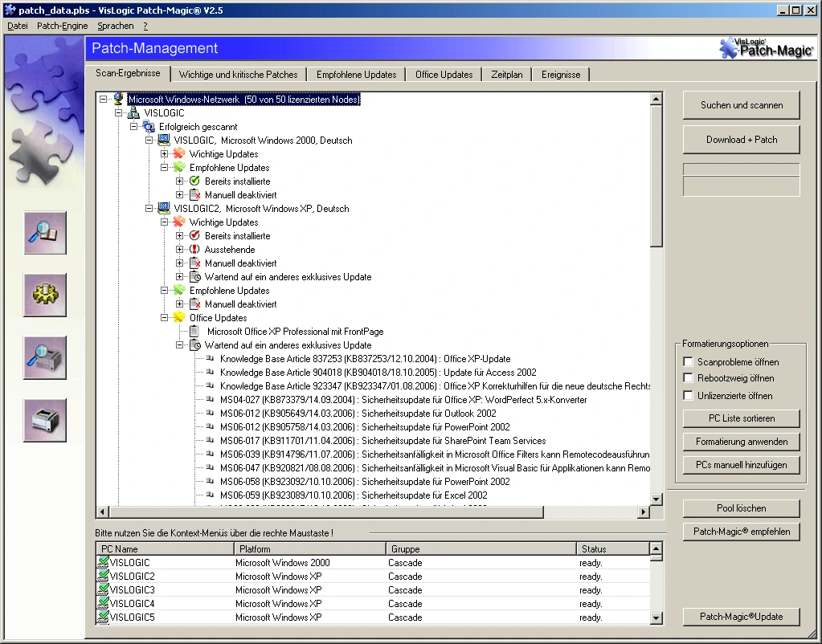Collapse the Microsoft Windows-Netzwerk root node
This screenshot has width=822, height=644.
pos(104,99)
